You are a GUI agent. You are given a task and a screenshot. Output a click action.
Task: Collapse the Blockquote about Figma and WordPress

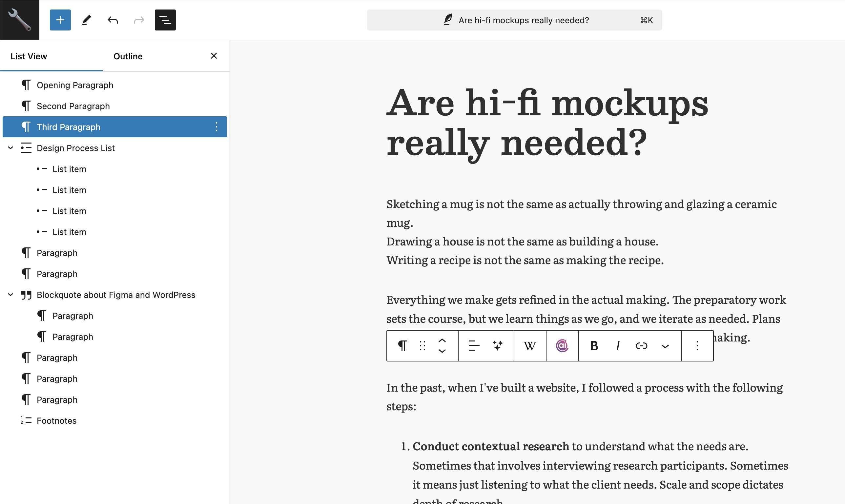(10, 295)
